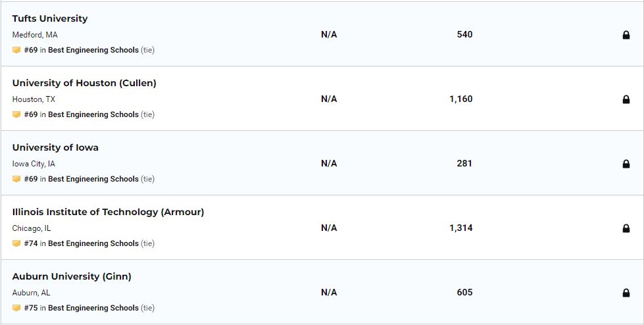This screenshot has width=644, height=325.
Task: Open the University of Houston (Cullen) link
Action: [x=84, y=83]
